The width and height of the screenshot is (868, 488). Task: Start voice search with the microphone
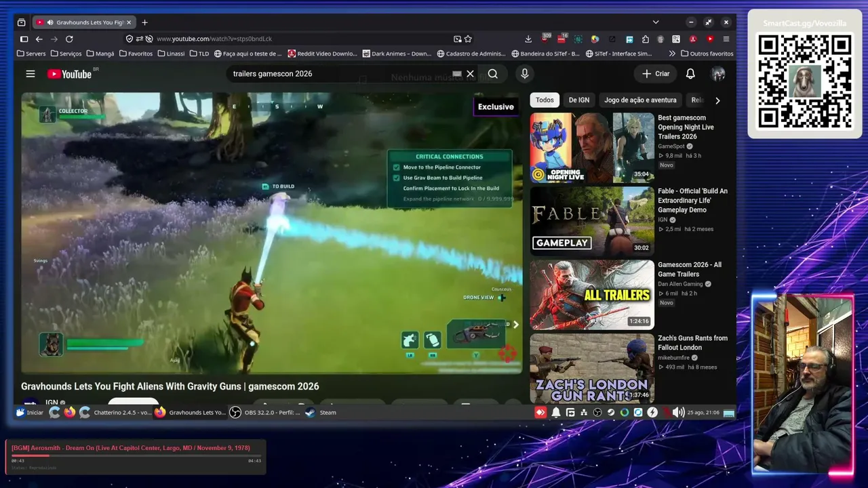point(524,74)
